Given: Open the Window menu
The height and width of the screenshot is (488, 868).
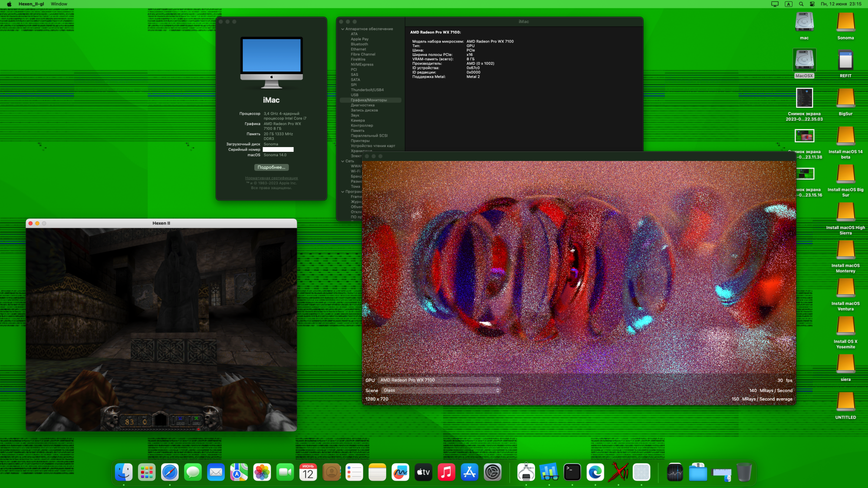Looking at the screenshot, I should [x=59, y=4].
